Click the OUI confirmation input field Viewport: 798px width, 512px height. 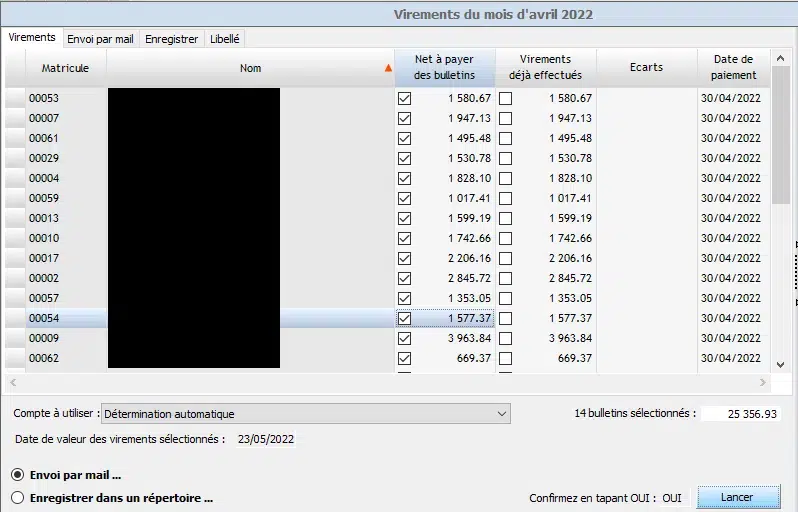pos(672,497)
